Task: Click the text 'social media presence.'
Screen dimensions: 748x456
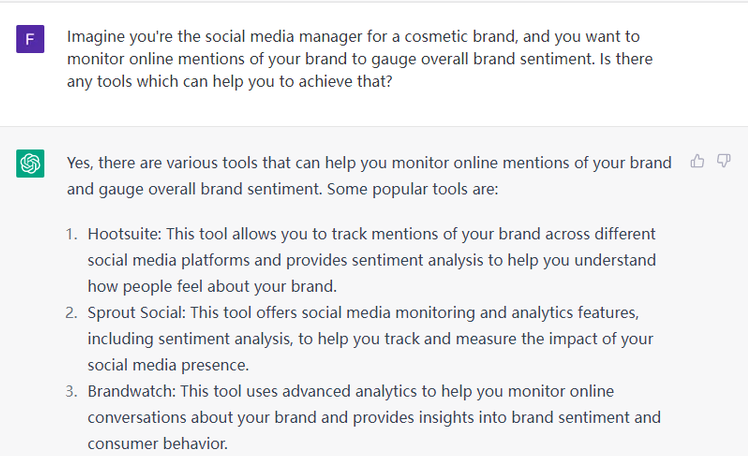Action: [165, 364]
